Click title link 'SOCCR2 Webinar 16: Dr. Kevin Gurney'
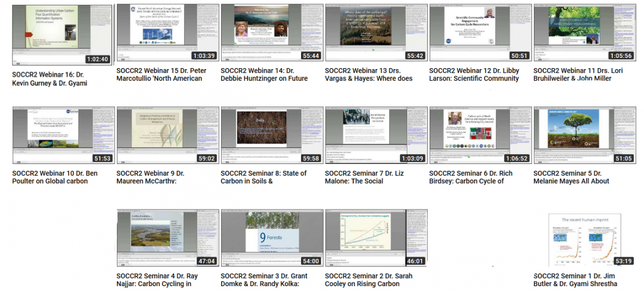This screenshot has height=291, width=644. coord(49,79)
